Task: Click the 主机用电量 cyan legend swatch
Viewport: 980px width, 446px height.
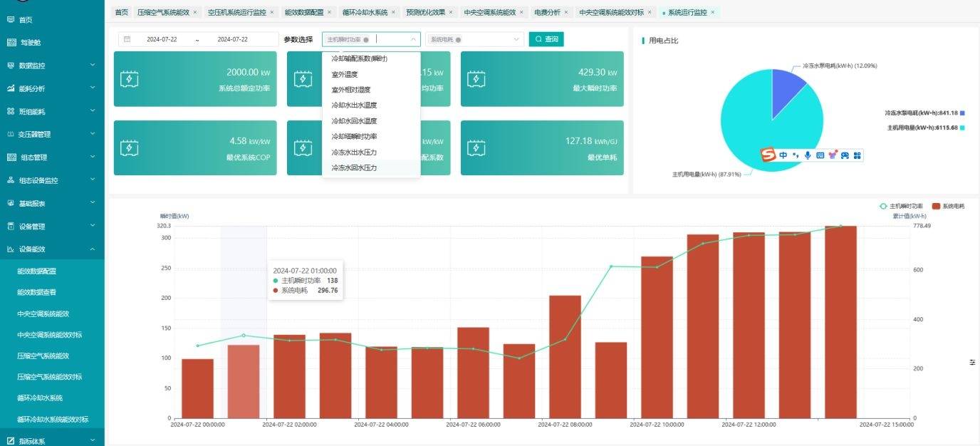Action: coord(962,128)
